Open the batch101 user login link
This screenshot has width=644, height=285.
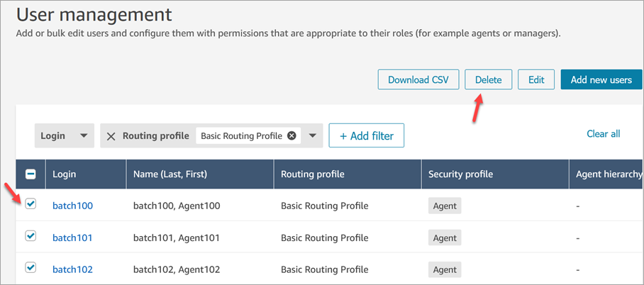72,238
